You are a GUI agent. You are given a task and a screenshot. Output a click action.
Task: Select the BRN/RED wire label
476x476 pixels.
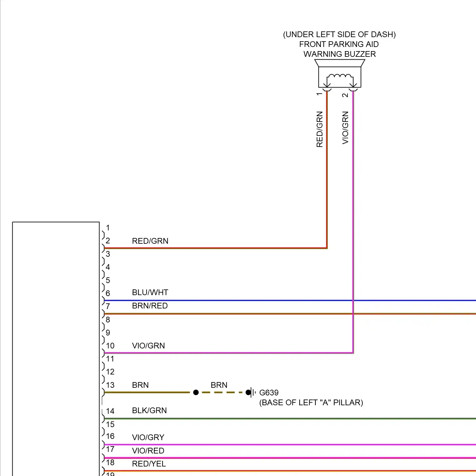pos(150,306)
